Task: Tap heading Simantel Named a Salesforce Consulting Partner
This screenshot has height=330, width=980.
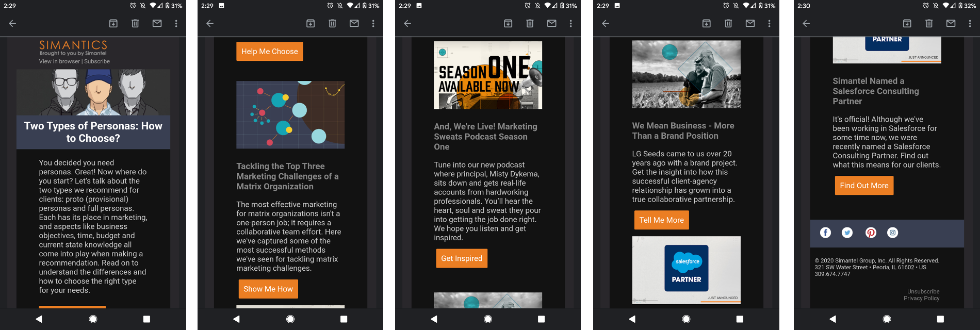Action: click(876, 91)
